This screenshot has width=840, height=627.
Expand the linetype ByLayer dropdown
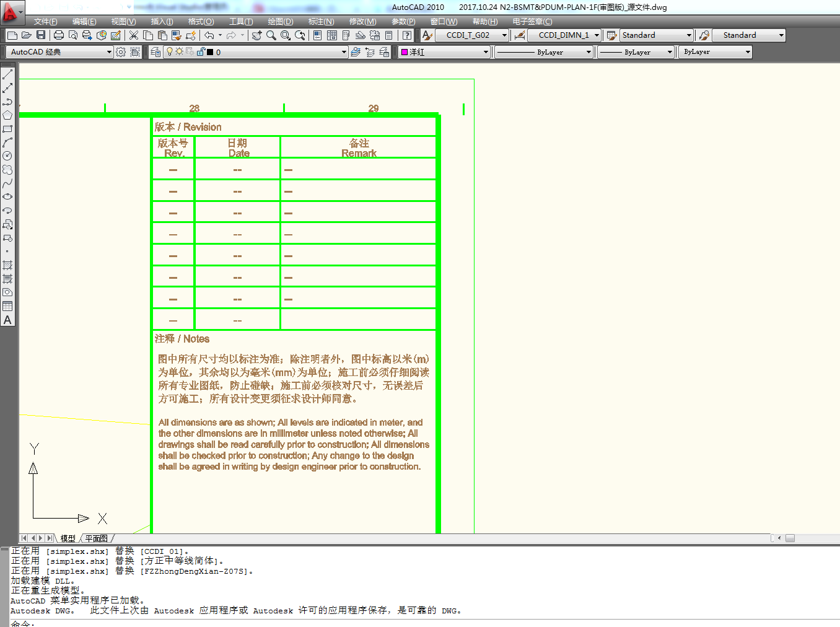(x=588, y=52)
